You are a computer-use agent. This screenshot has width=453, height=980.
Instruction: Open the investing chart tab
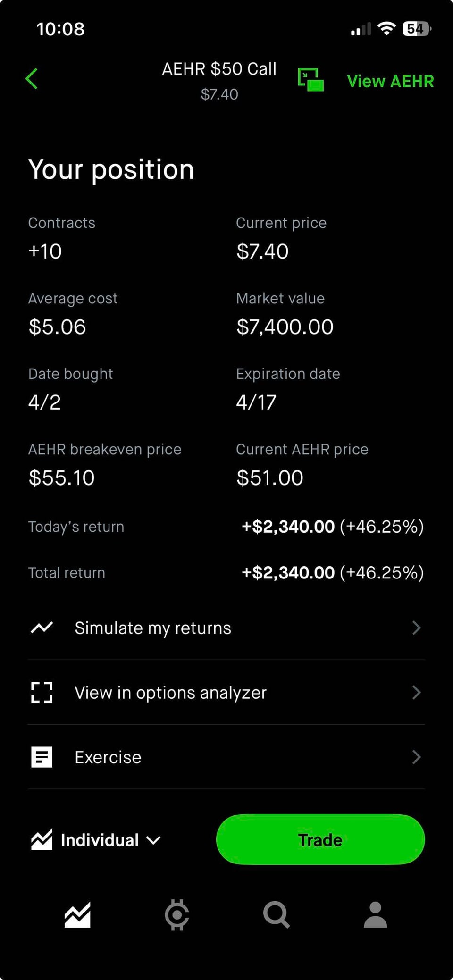click(77, 915)
